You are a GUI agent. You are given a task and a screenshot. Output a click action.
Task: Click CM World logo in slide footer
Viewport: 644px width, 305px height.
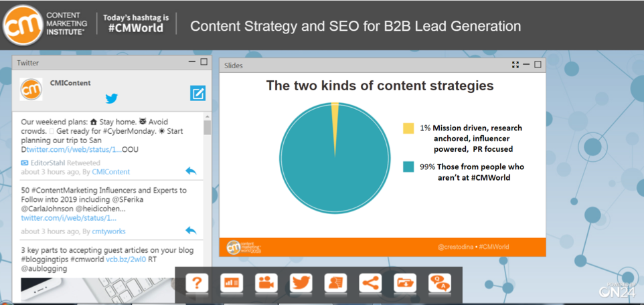point(244,247)
